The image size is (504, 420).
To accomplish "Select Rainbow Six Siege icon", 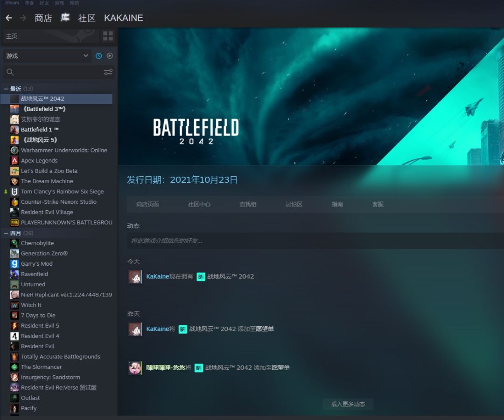I will coord(14,192).
